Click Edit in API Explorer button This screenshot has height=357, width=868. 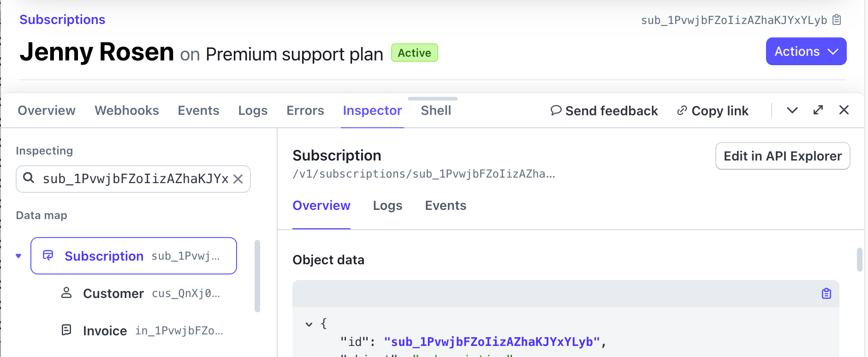(782, 156)
